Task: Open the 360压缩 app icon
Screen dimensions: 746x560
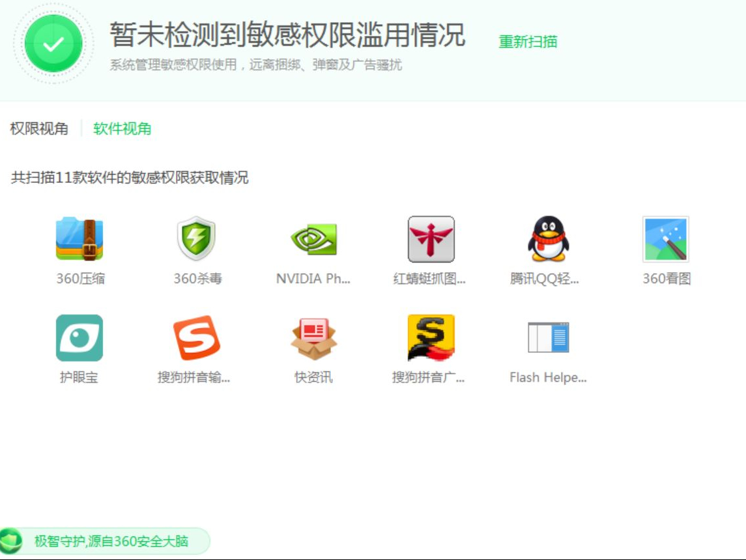Action: coord(79,238)
